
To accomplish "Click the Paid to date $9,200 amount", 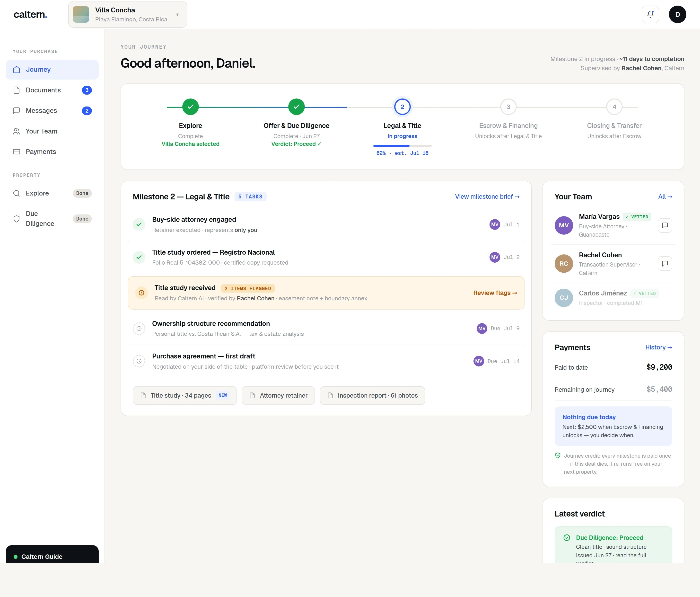I will pyautogui.click(x=659, y=367).
